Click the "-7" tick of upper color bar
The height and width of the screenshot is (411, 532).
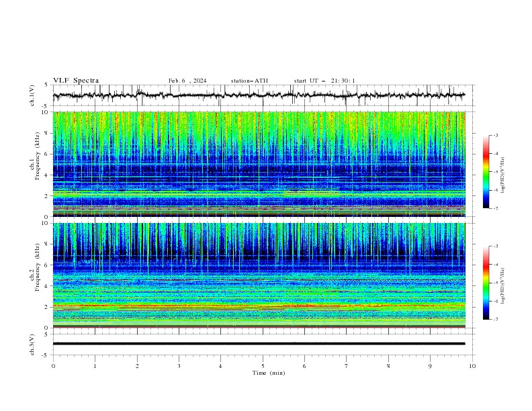[x=495, y=208]
